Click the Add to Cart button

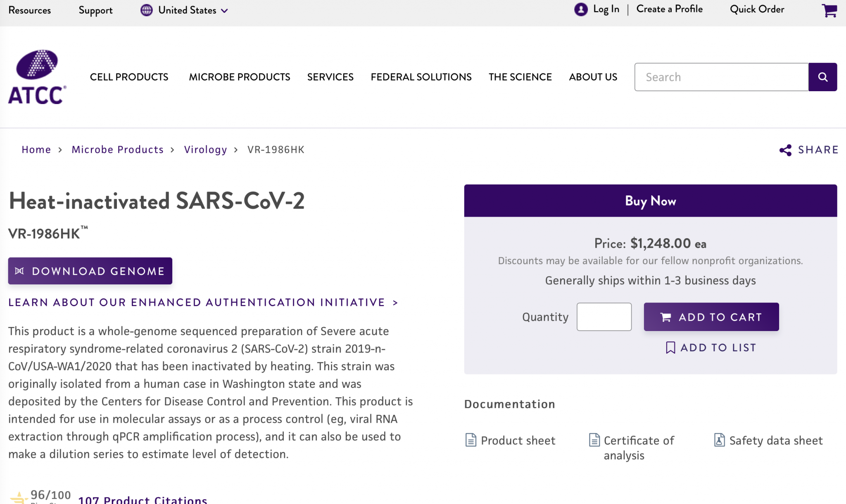[711, 317]
